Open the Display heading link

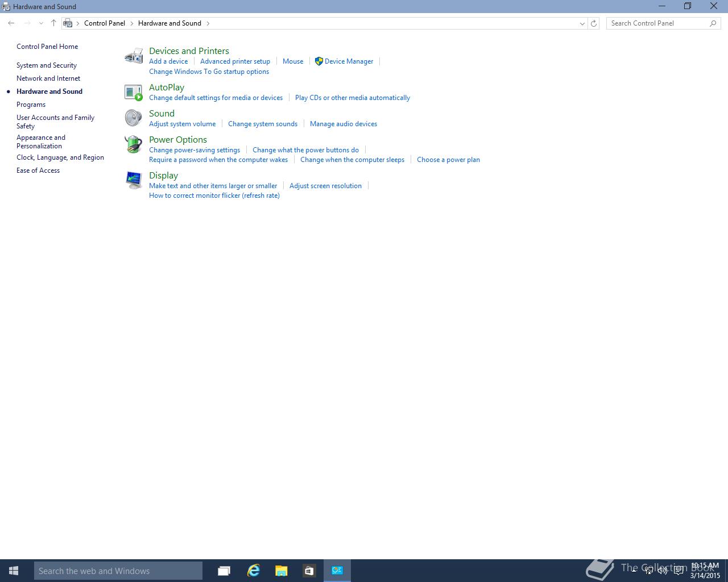pyautogui.click(x=163, y=175)
